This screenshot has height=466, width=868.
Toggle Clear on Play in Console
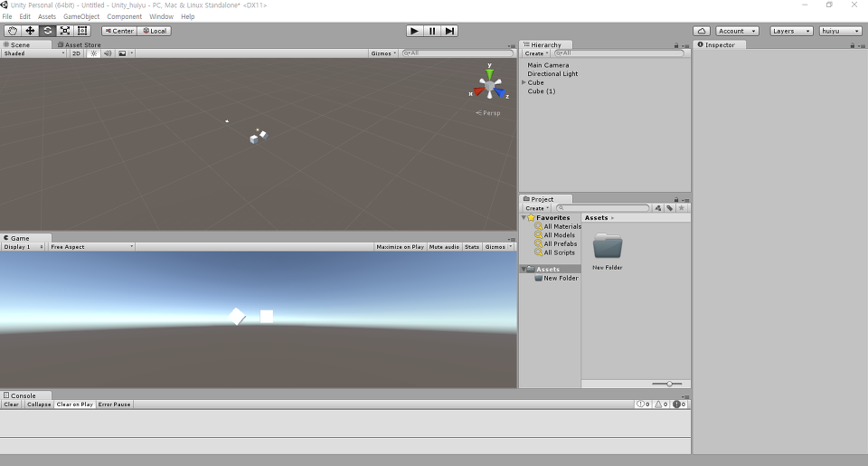[x=75, y=404]
